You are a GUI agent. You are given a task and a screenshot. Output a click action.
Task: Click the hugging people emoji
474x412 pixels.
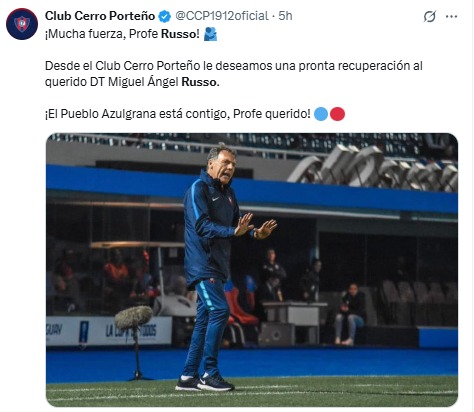pos(210,34)
